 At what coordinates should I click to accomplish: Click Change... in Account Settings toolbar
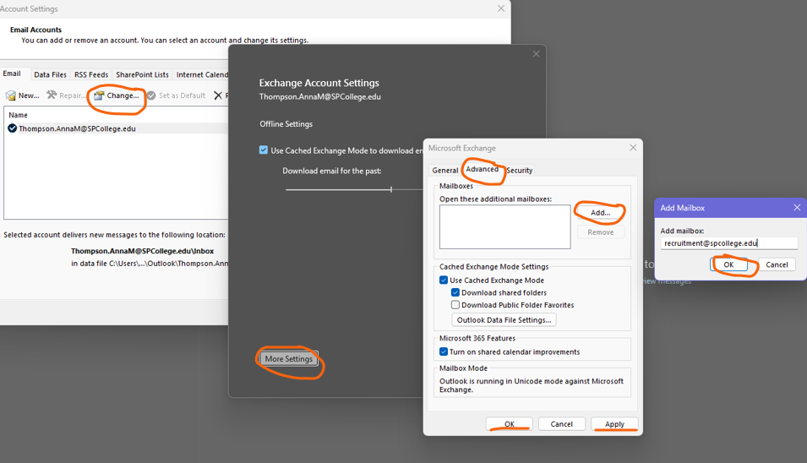[x=116, y=95]
